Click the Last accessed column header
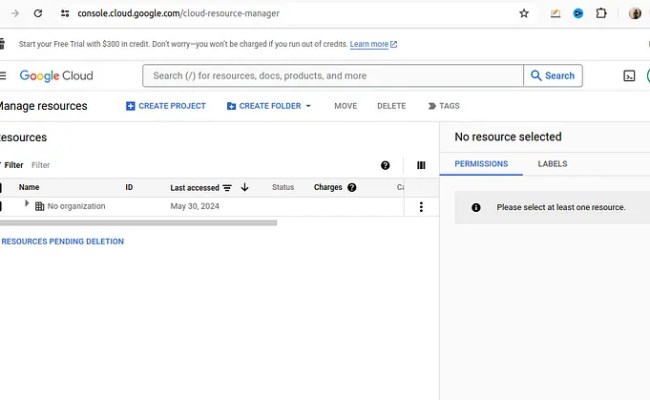The width and height of the screenshot is (650, 400). (x=194, y=188)
